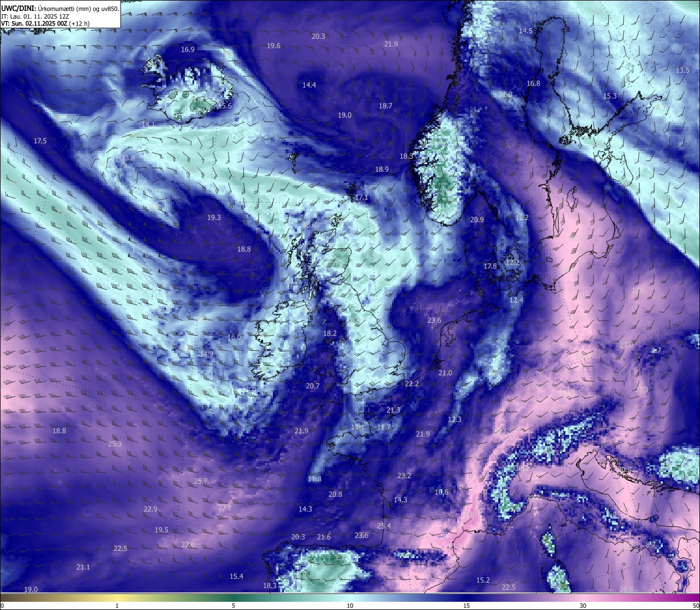
Task: Select the 20.9 value on the map
Action: tap(477, 219)
